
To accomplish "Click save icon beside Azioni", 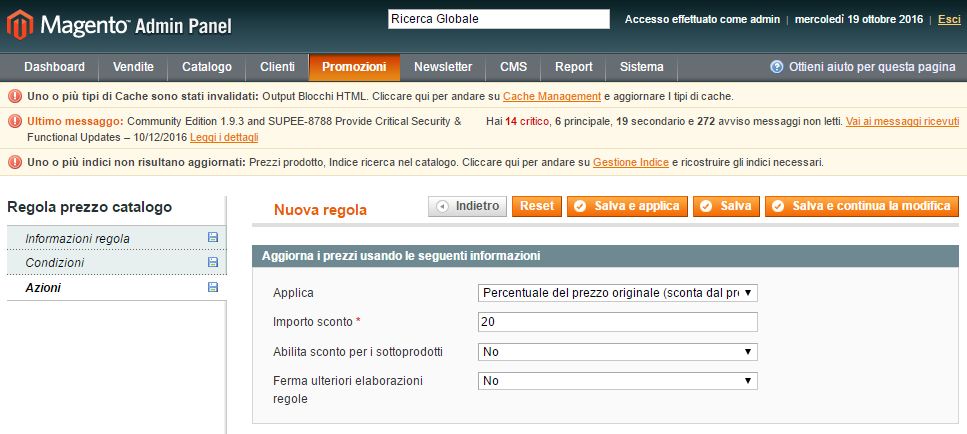I will tap(213, 287).
